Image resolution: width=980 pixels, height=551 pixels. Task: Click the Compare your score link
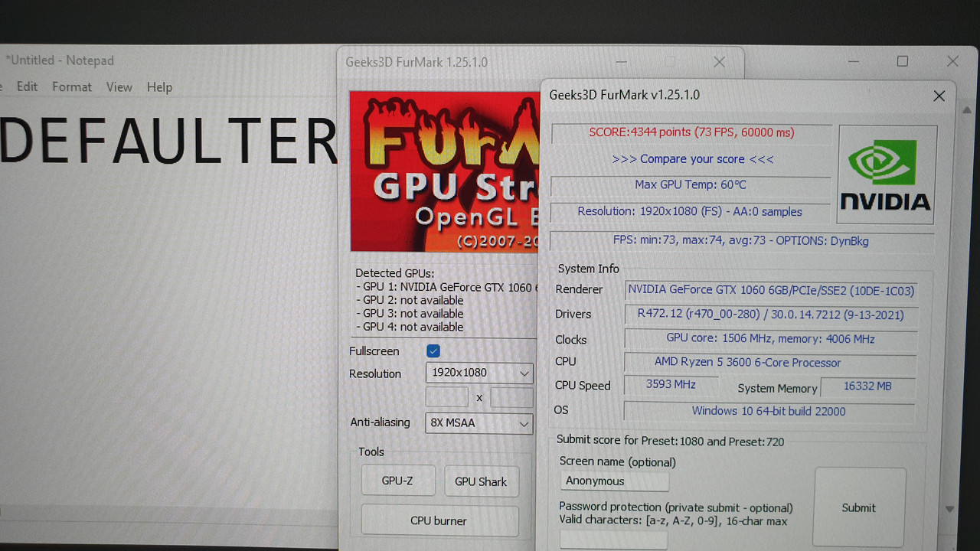[x=693, y=159]
